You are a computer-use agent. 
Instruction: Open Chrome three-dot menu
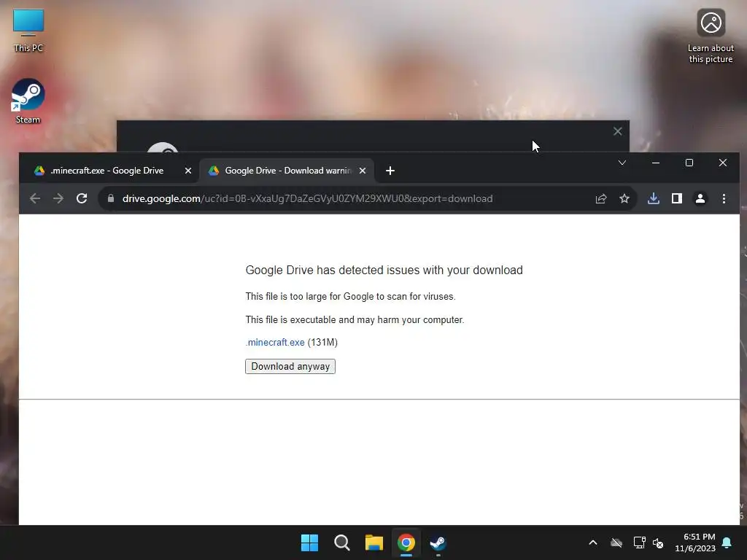pyautogui.click(x=724, y=198)
